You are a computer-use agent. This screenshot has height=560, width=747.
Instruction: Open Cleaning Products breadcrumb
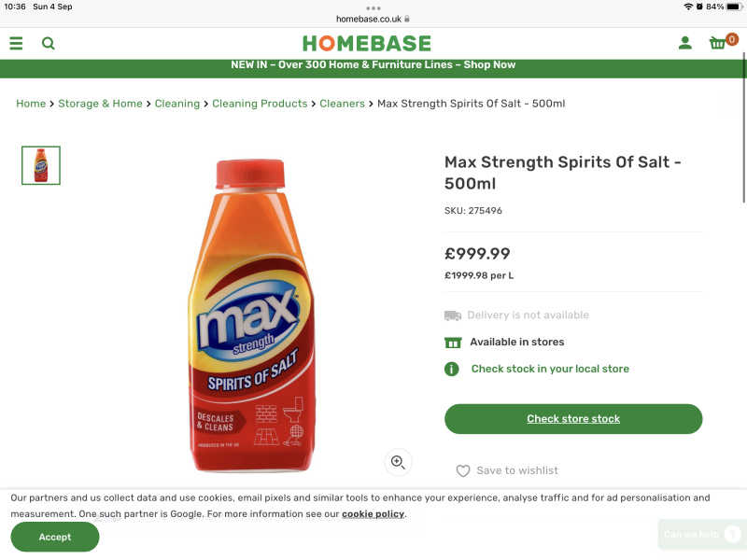click(x=260, y=104)
